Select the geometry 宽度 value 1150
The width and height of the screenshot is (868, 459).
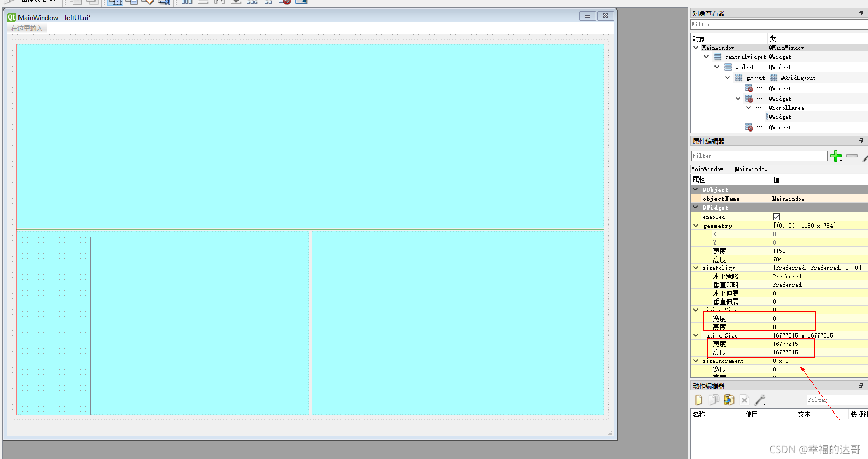tap(779, 251)
